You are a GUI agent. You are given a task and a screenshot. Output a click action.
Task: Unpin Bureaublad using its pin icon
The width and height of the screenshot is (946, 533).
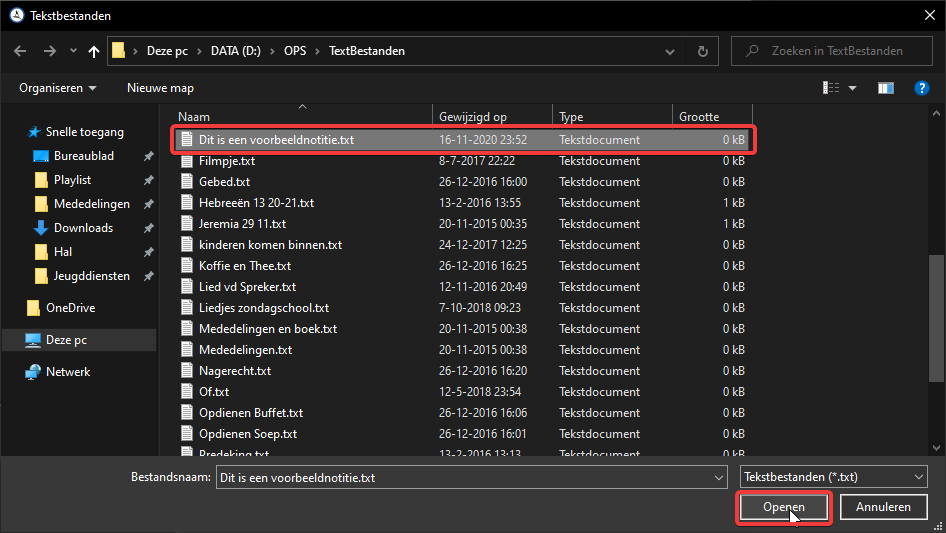(x=148, y=156)
